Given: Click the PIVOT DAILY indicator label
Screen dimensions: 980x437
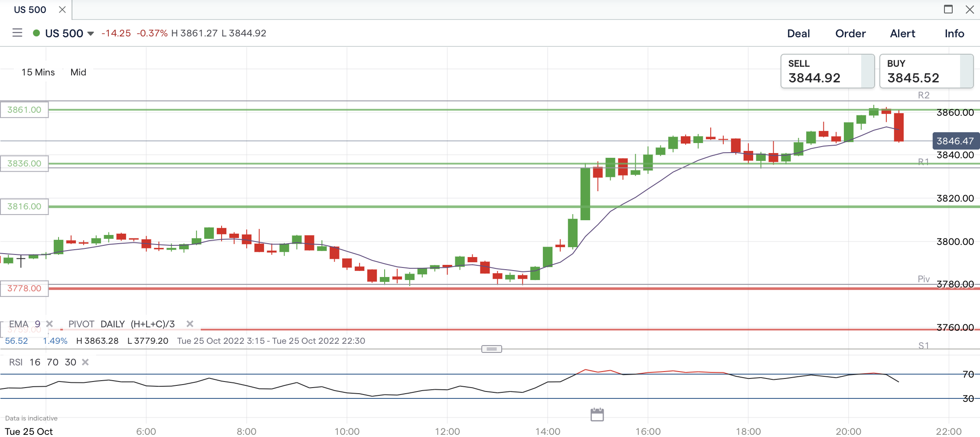Looking at the screenshot, I should click(x=121, y=324).
